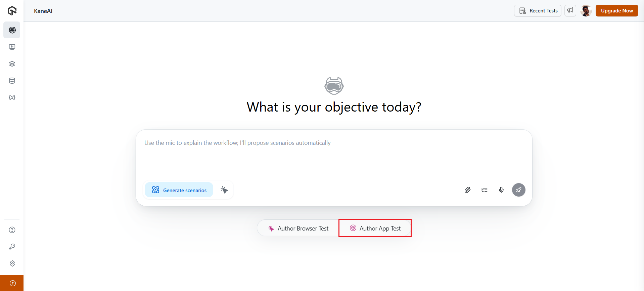Open the test runs monitor icon
Screen dimensions: 644x291
[x=12, y=47]
